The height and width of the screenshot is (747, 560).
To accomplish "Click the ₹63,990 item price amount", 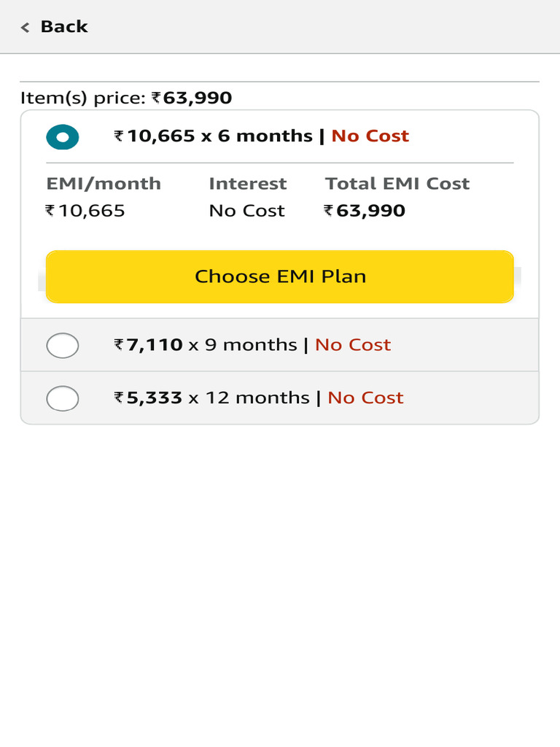I will coord(192,98).
